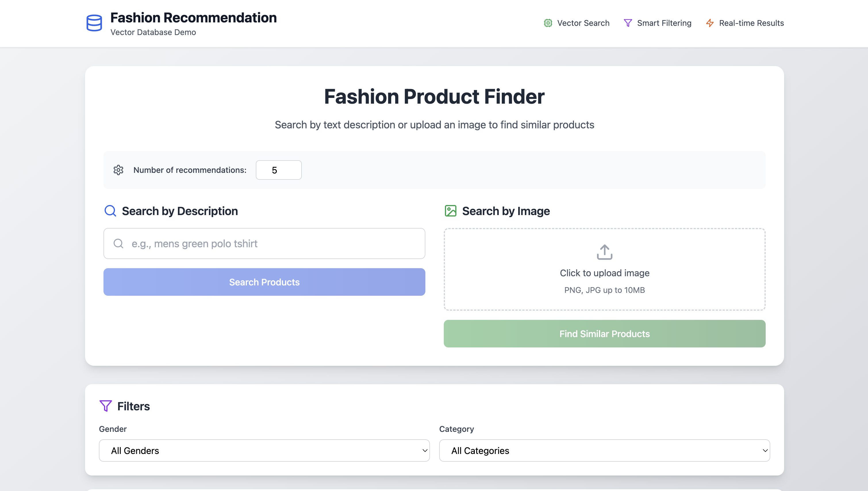Click the blue database logo icon
The height and width of the screenshot is (491, 868).
[x=94, y=23]
